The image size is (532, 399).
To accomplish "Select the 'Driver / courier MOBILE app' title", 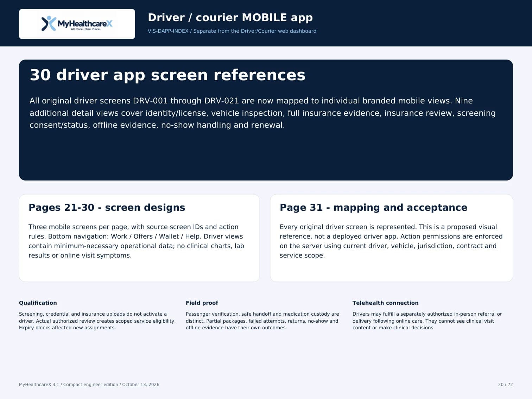I will 230,17.
